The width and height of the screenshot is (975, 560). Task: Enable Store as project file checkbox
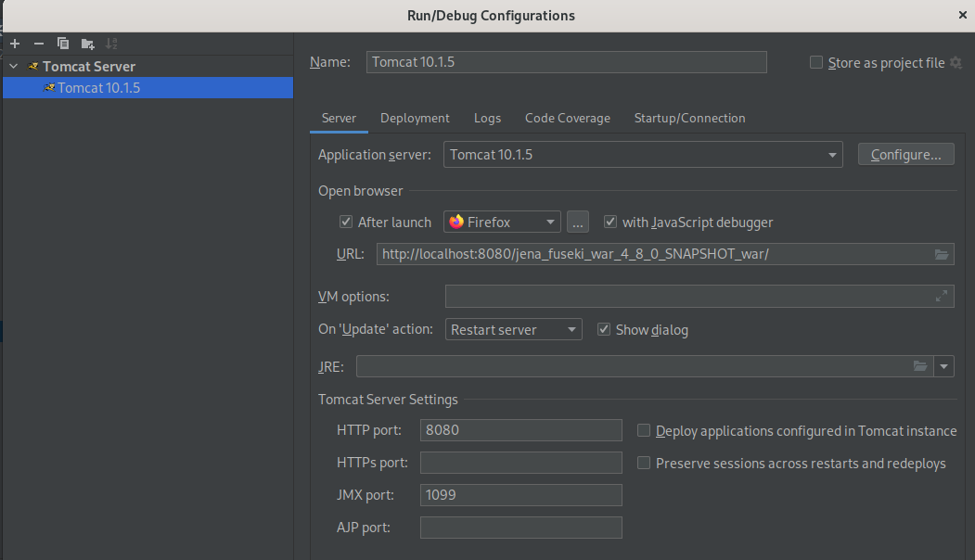[816, 63]
